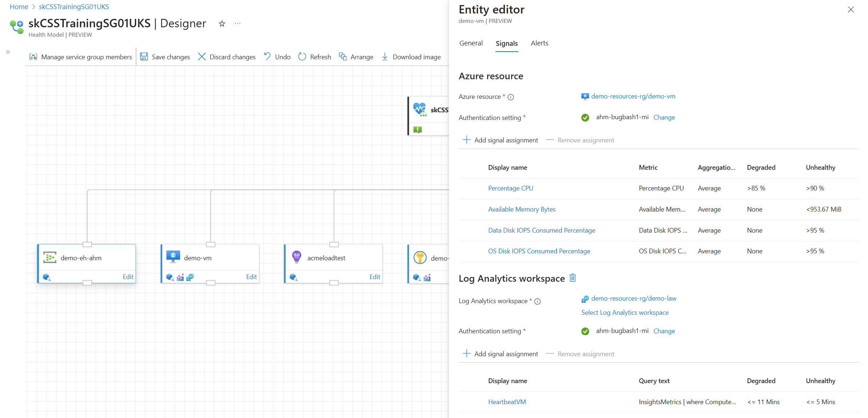Collapse the left pane using the double chevron
This screenshot has width=868, height=418.
[7, 52]
